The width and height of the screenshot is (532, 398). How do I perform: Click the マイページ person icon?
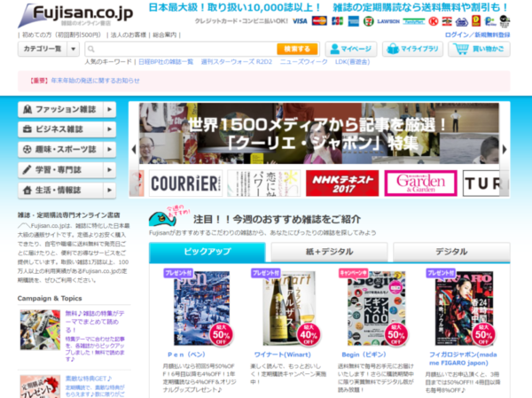click(334, 49)
